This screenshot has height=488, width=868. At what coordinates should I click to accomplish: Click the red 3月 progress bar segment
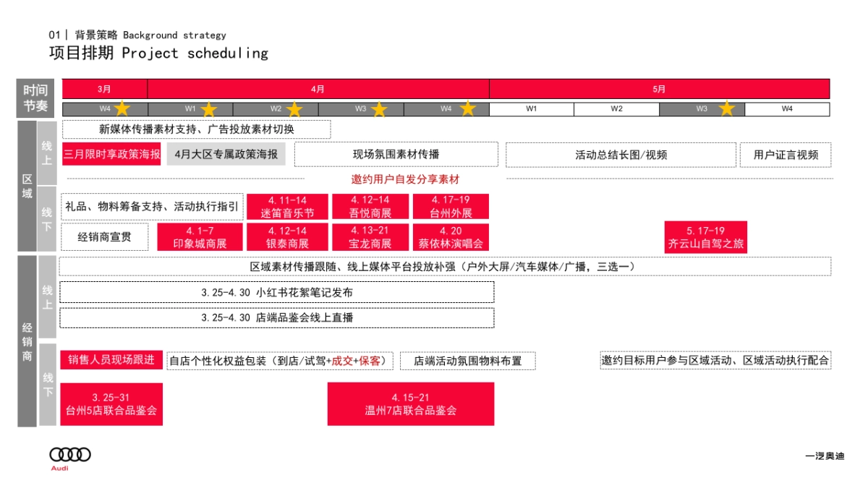tap(103, 89)
